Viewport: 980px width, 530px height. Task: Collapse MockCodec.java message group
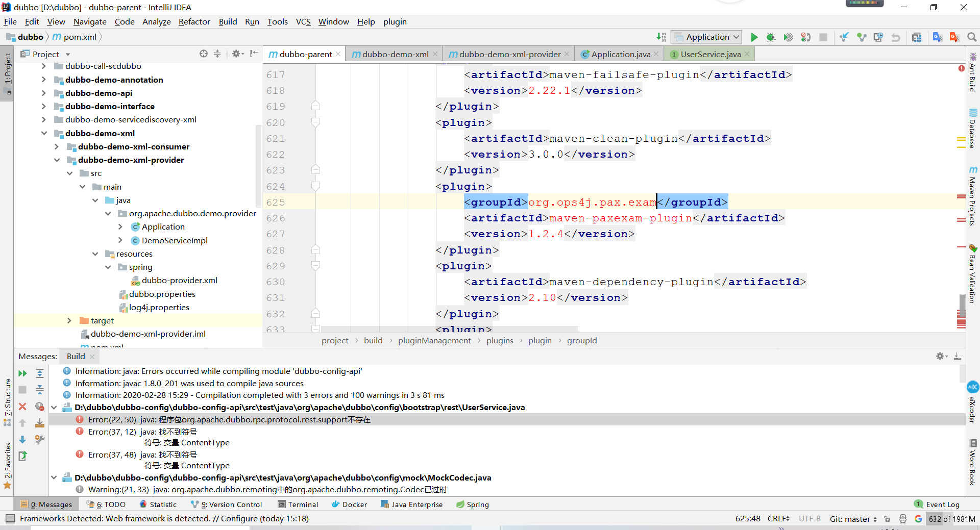point(54,477)
